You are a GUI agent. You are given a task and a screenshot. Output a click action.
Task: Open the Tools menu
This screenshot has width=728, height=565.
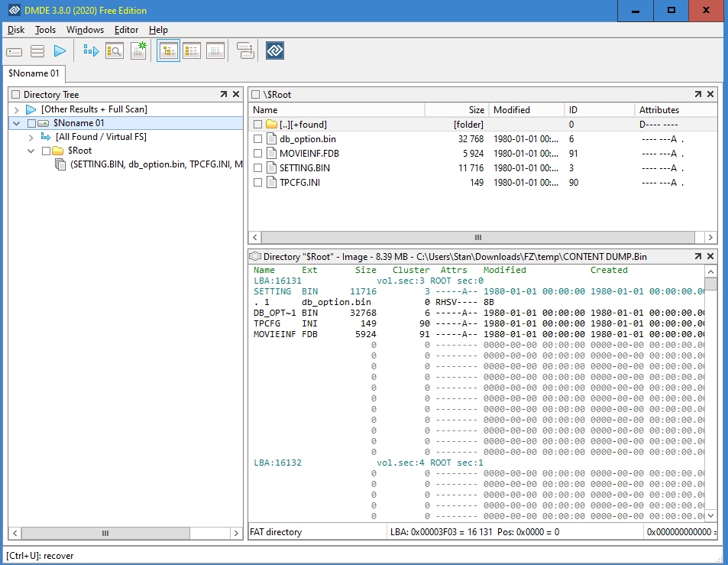45,30
